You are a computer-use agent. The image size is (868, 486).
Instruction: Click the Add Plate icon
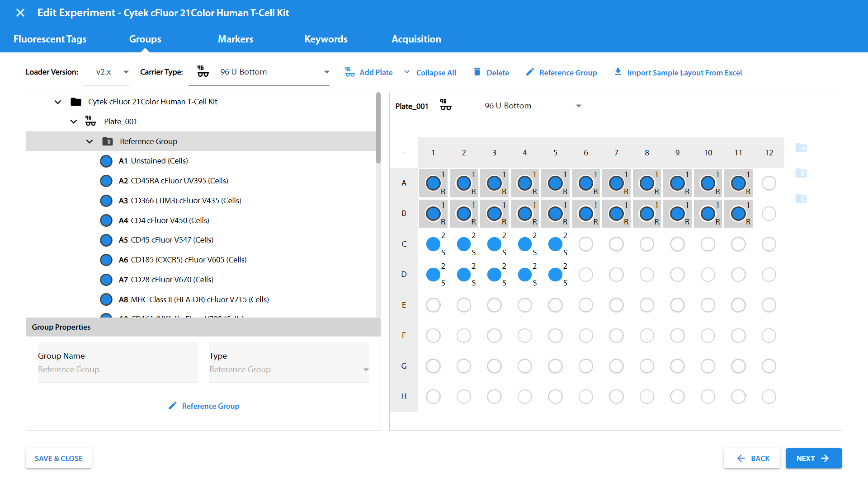350,72
